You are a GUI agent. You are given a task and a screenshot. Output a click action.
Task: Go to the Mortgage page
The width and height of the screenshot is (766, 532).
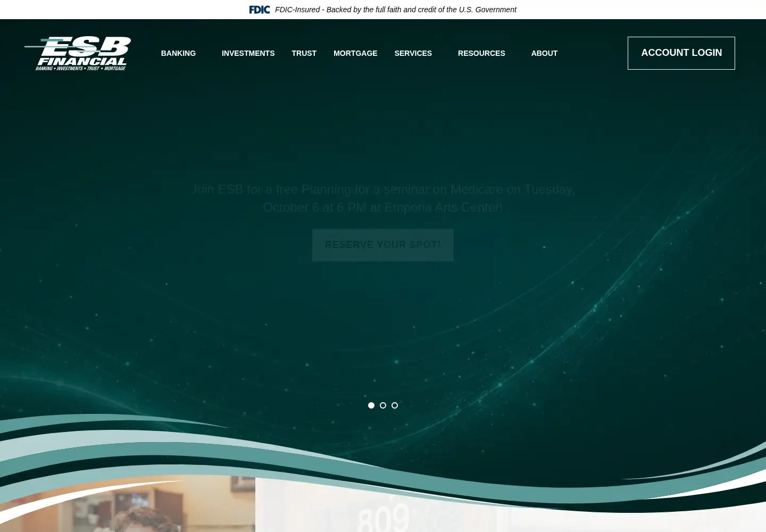[x=355, y=53]
